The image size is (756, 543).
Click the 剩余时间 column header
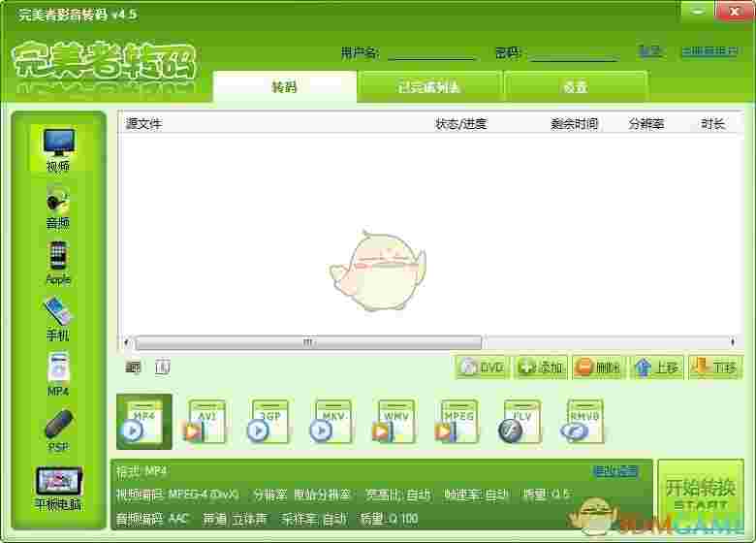click(574, 124)
